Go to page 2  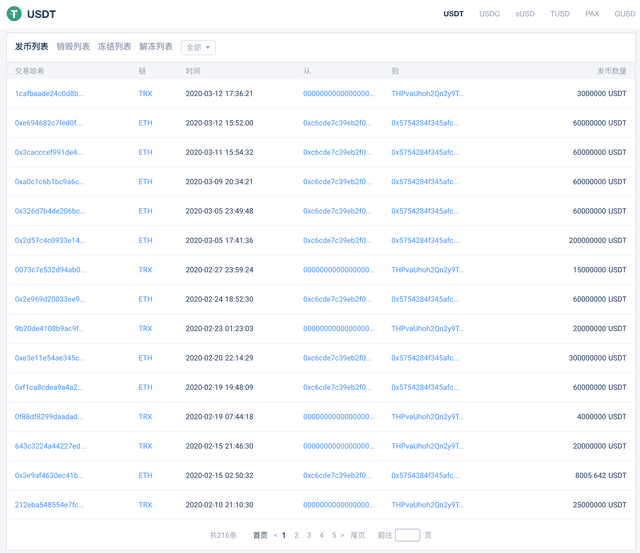296,535
